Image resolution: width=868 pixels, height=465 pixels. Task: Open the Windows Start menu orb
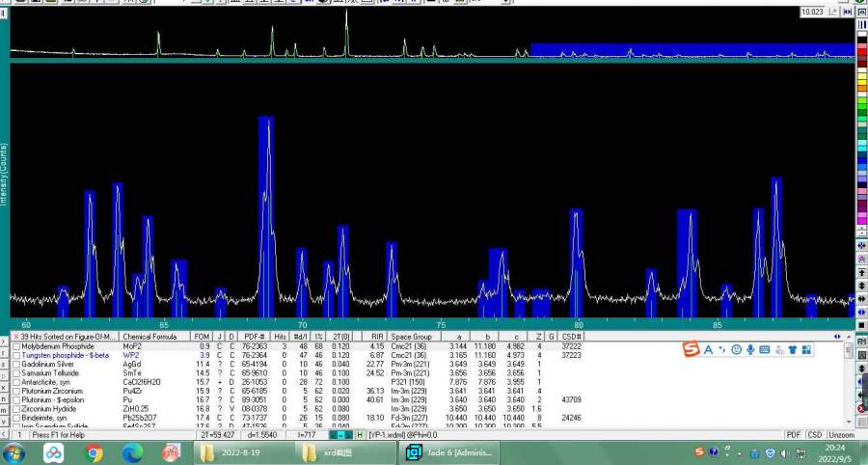[x=15, y=452]
